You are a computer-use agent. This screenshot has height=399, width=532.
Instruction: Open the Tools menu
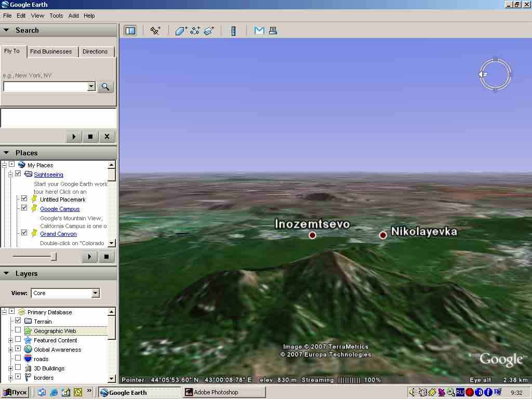tap(56, 16)
